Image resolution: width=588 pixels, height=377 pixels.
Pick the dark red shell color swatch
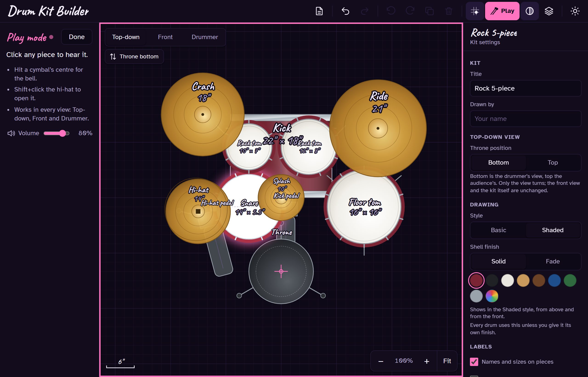(476, 280)
